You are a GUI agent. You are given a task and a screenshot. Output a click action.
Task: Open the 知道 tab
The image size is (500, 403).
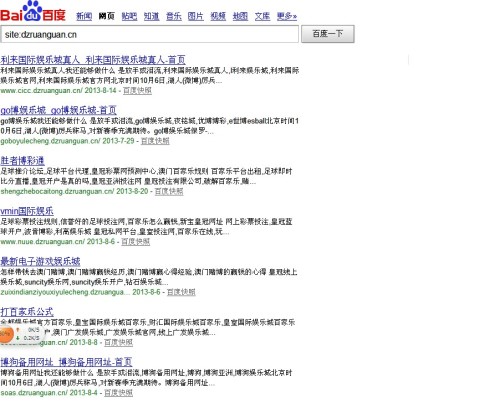(x=151, y=16)
